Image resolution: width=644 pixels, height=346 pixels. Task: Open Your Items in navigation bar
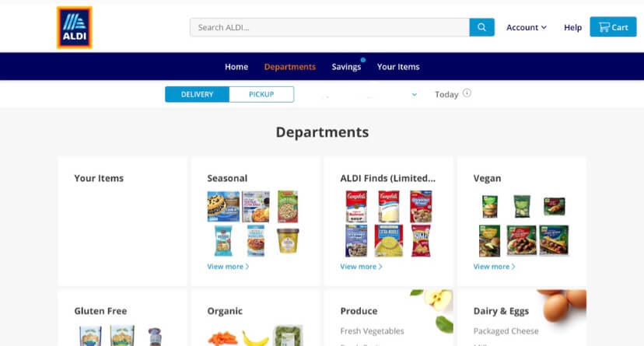(x=398, y=67)
